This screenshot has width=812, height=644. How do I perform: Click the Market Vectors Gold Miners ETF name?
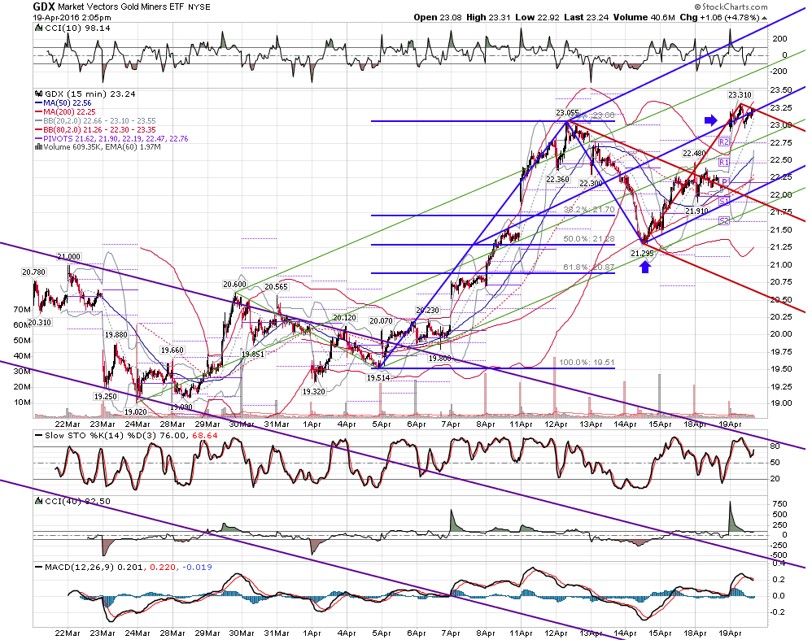[121, 7]
